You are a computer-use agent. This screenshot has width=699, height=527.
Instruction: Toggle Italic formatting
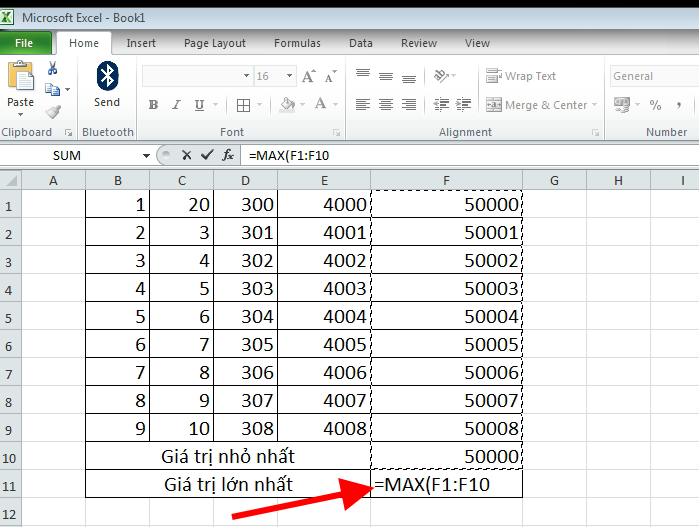[177, 105]
